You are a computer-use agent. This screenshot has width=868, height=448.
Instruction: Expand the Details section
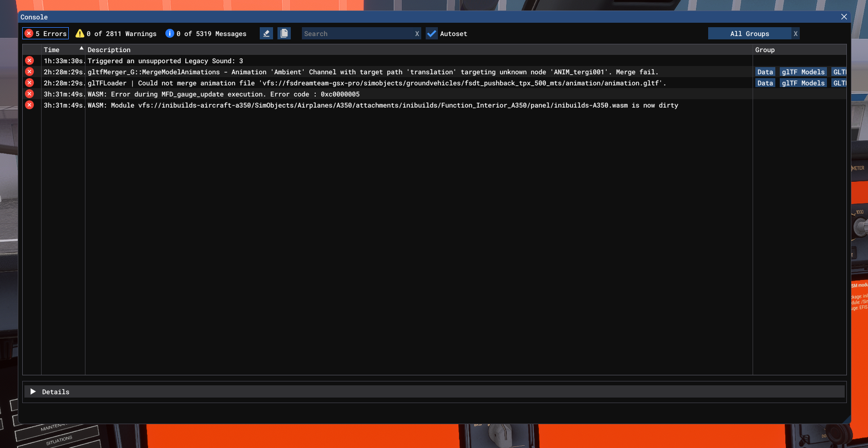click(33, 392)
